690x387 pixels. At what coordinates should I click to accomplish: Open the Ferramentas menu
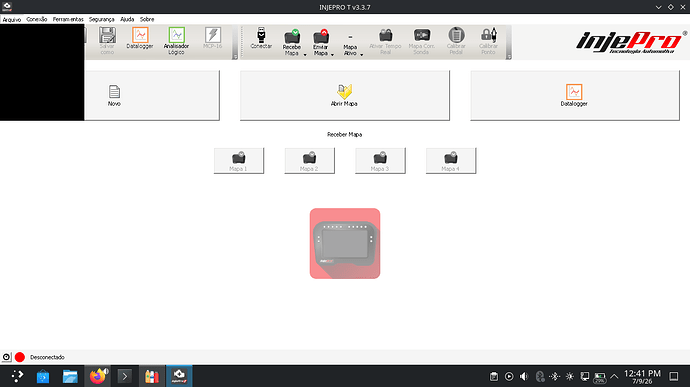coord(68,19)
